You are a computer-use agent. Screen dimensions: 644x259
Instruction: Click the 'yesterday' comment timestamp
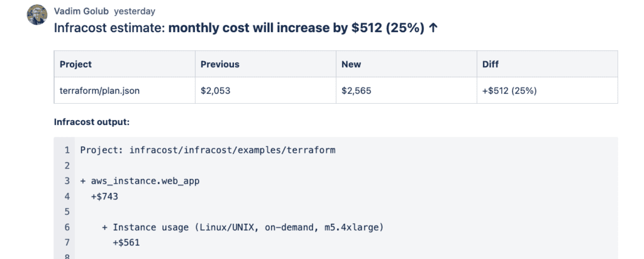coord(135,11)
